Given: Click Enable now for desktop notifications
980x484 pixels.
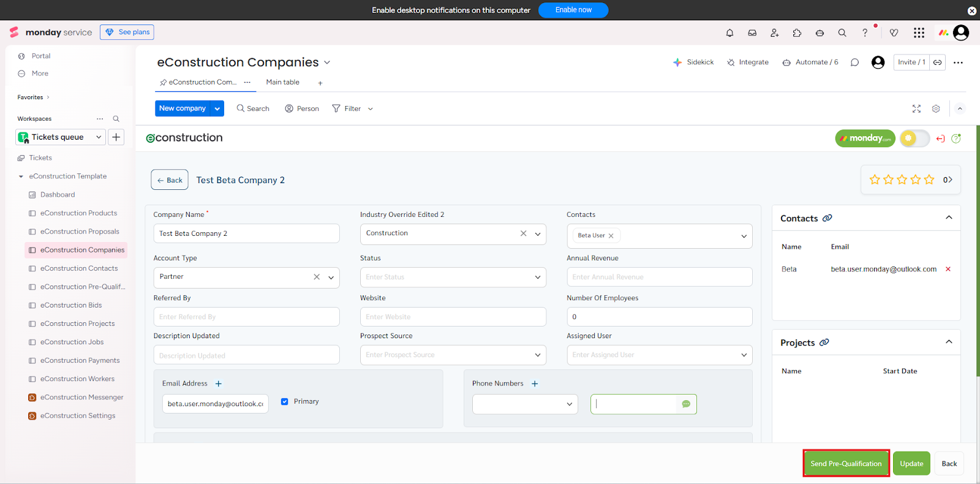Looking at the screenshot, I should tap(573, 10).
